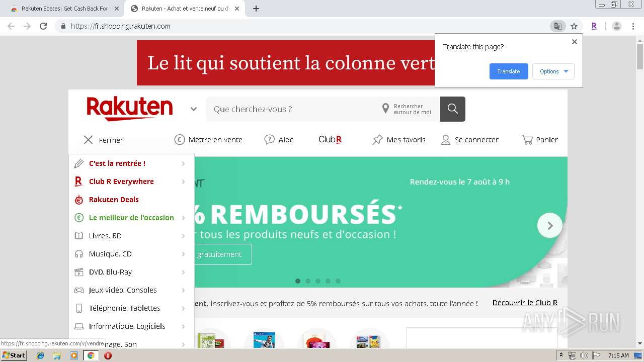This screenshot has height=362, width=644.
Task: Click the Rakuten logo
Action: coord(129,109)
